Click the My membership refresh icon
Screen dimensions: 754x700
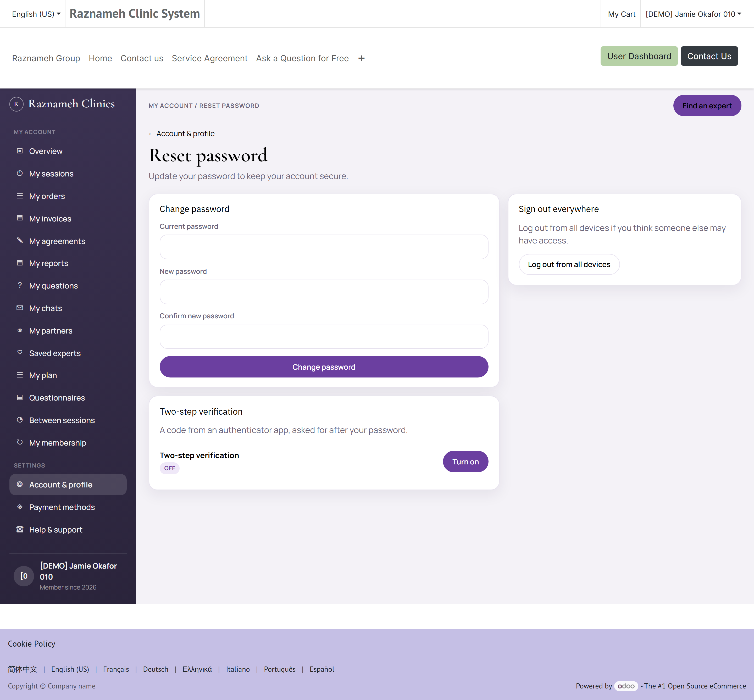[20, 442]
